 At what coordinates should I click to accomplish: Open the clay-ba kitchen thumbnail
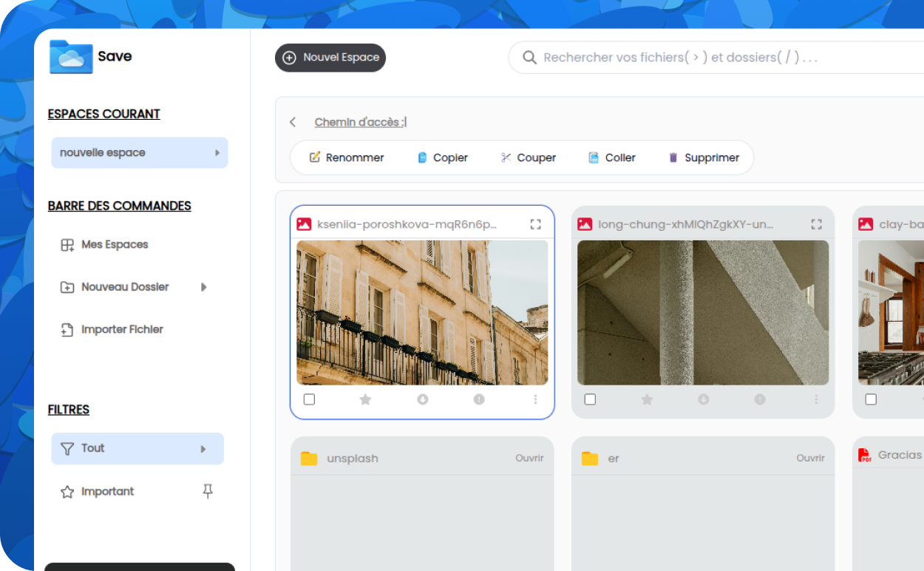[891, 312]
